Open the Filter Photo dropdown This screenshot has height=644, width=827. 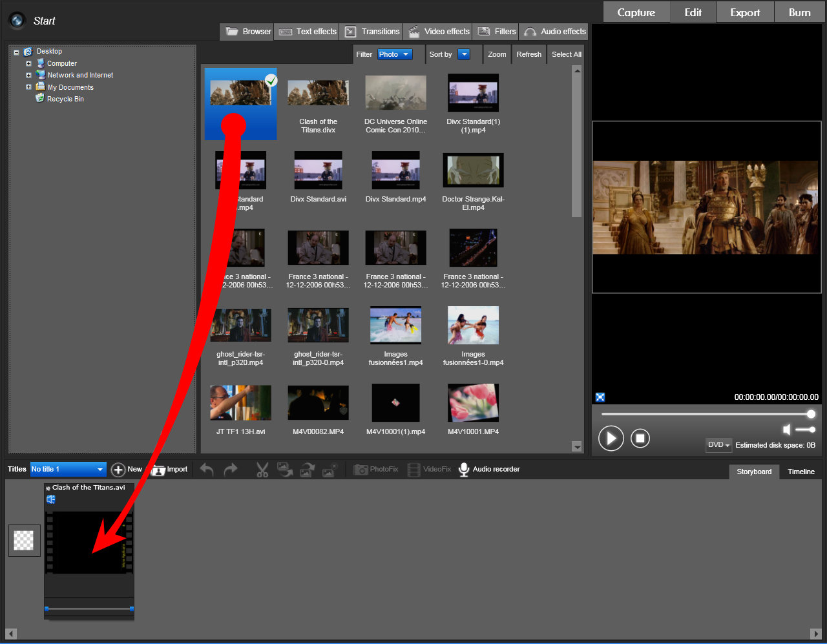[395, 55]
